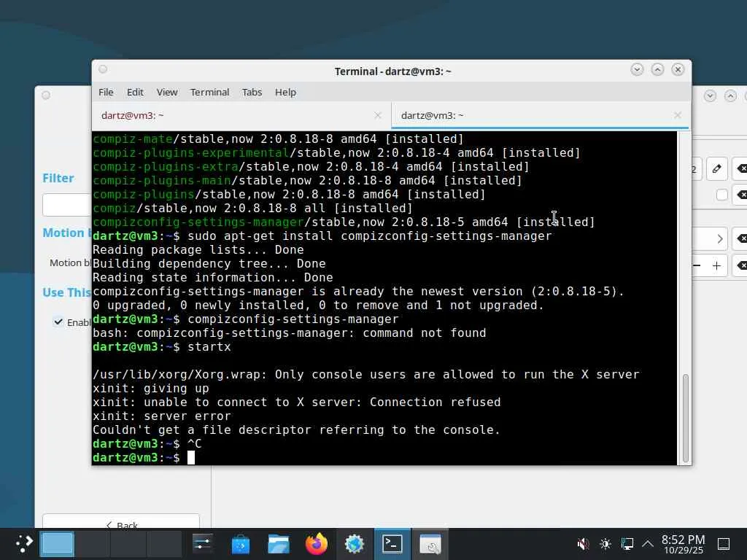Open the Help menu in Terminal

285,92
